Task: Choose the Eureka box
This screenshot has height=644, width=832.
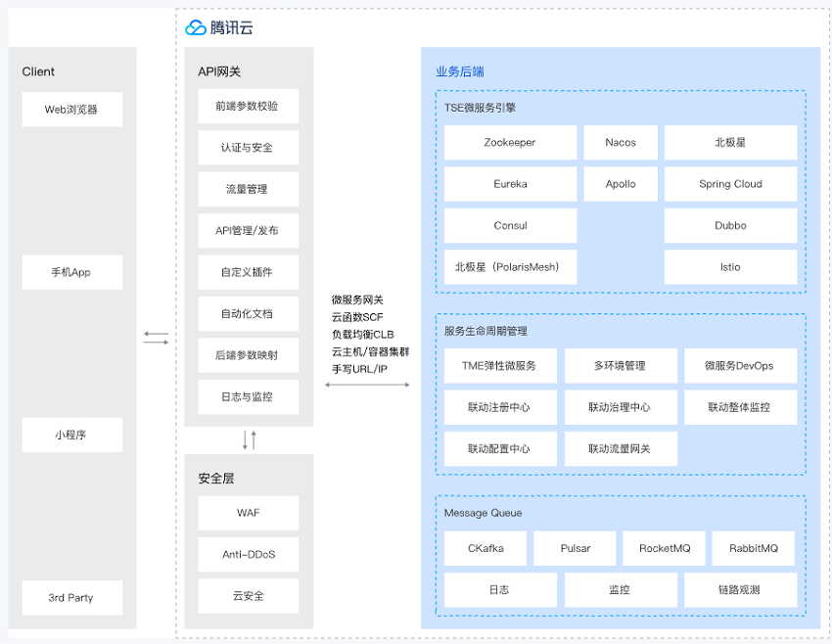Action: 510,184
